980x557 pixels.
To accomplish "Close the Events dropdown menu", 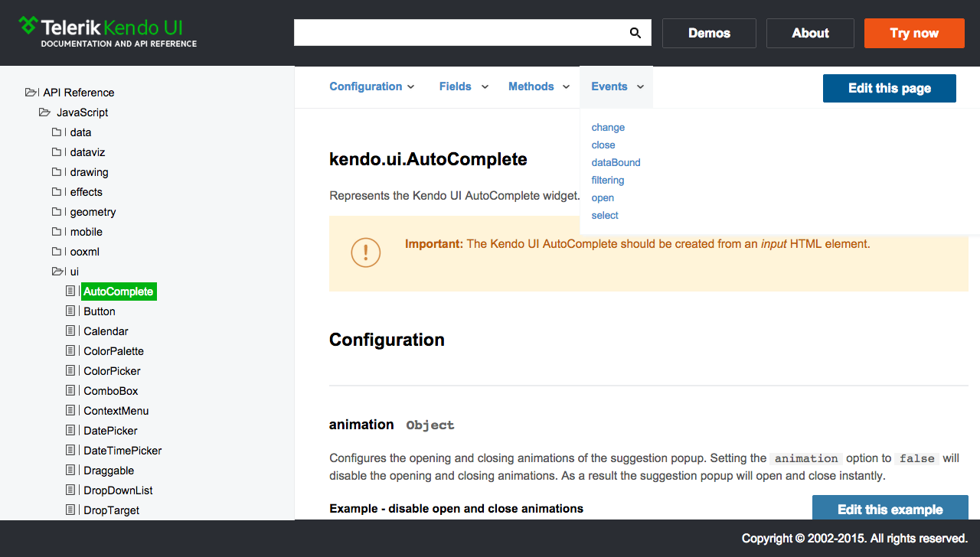I will 616,86.
